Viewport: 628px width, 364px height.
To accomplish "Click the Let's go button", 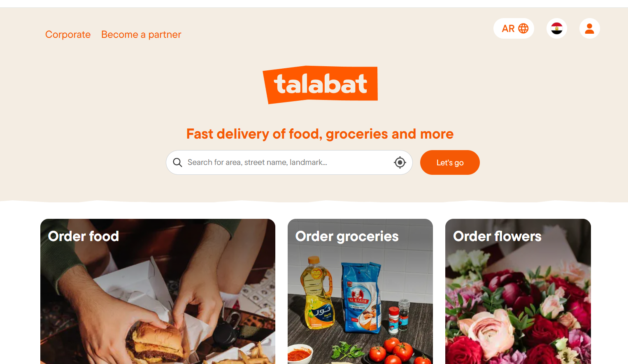I will click(x=450, y=162).
